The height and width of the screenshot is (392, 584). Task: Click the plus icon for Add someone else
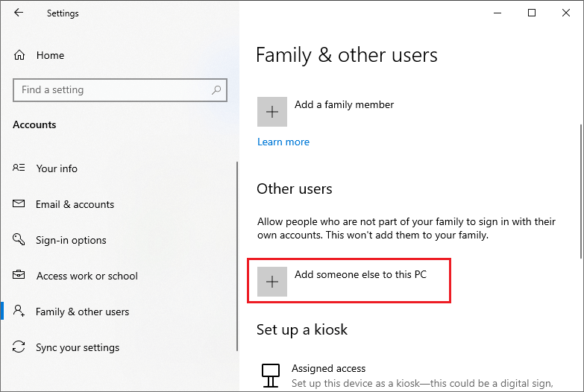(x=272, y=282)
